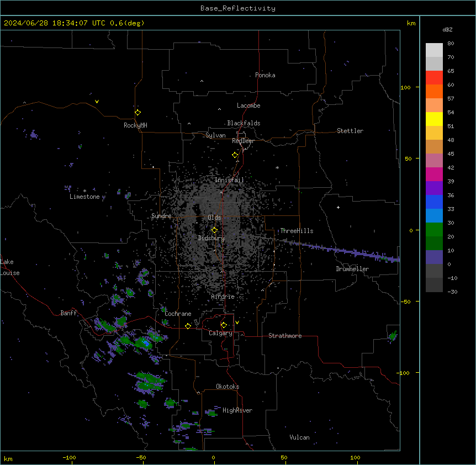Click the RedDeer city label
Image resolution: width=476 pixels, height=465 pixels.
point(243,141)
